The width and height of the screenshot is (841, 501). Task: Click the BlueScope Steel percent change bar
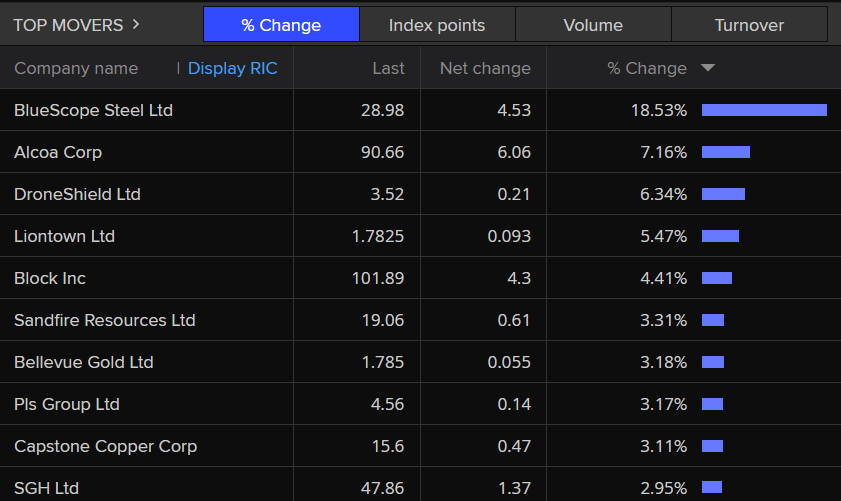(764, 110)
